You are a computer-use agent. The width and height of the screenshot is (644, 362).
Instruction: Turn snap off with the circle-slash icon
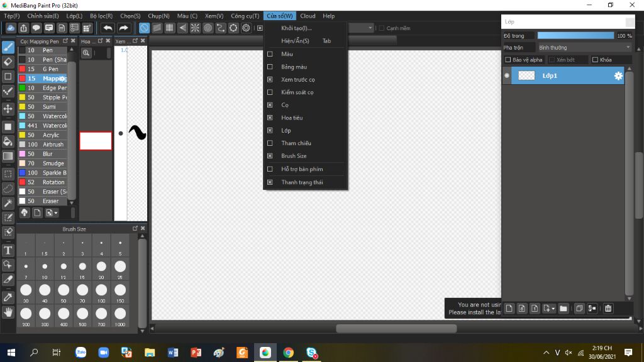pos(144,28)
